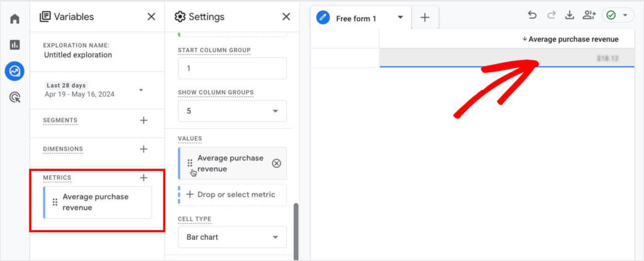Close the Variables panel

(x=152, y=16)
